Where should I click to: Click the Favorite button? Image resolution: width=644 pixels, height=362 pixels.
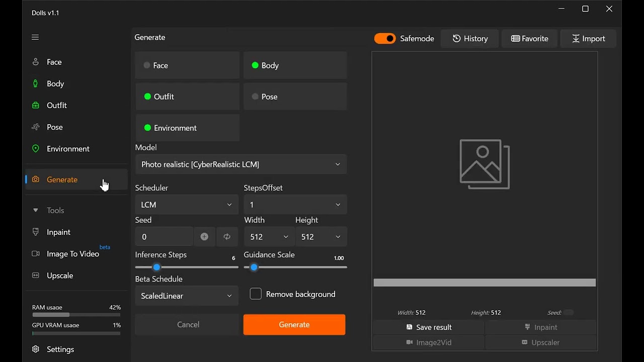(529, 38)
